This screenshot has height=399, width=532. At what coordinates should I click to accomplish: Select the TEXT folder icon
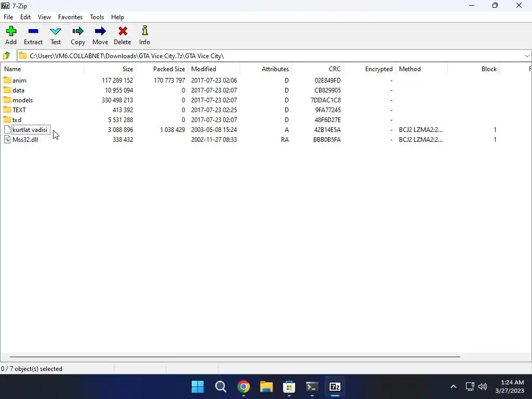(x=7, y=110)
